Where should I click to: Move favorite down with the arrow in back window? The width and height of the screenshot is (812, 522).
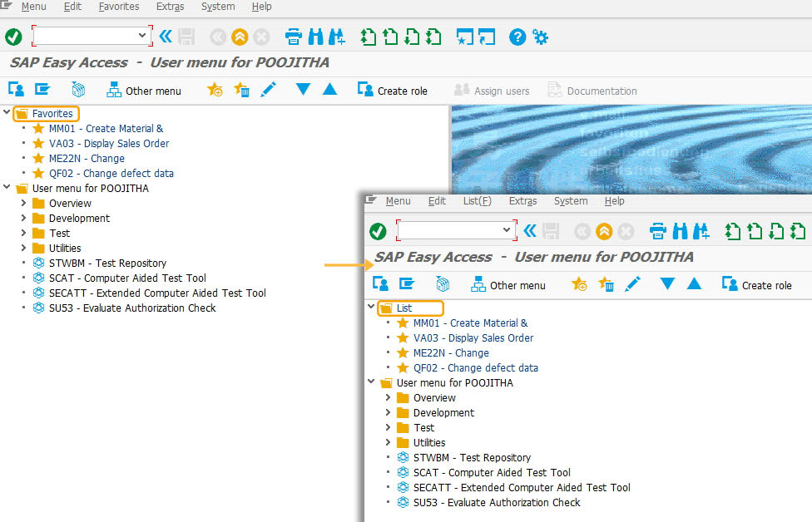point(303,89)
